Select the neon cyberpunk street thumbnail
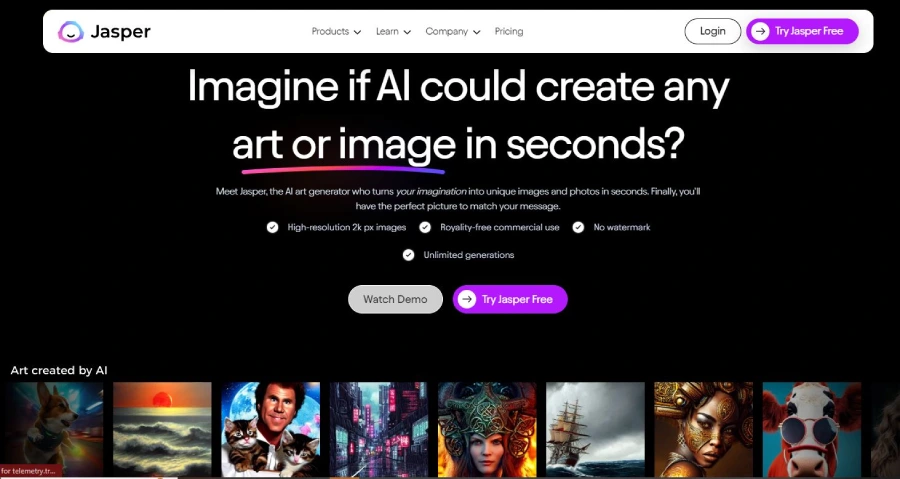Screen dimensions: 900x479 click(x=379, y=430)
